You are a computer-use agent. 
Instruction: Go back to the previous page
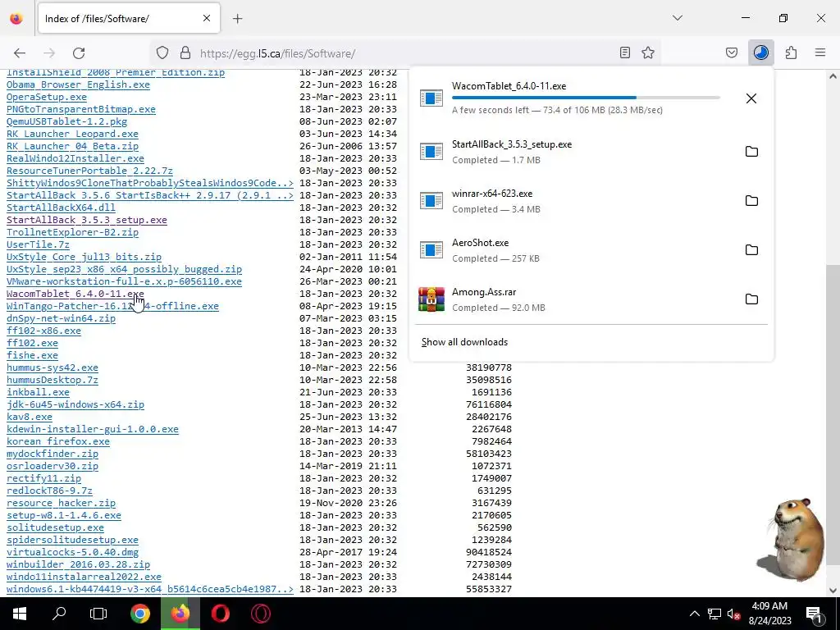tap(20, 53)
